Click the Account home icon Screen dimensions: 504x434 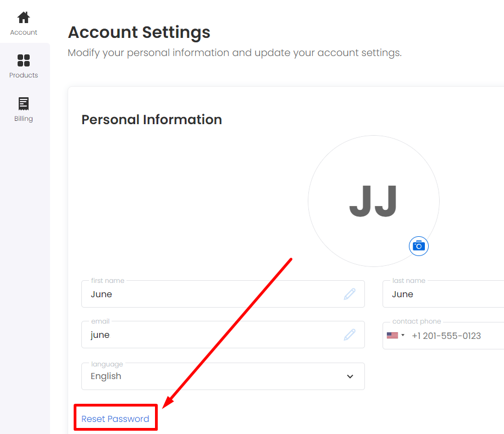coord(24,18)
